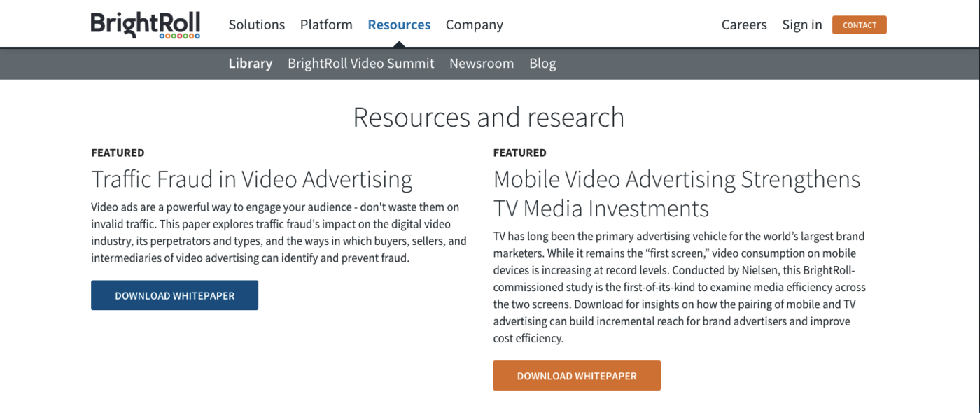The width and height of the screenshot is (980, 413).
Task: Download the Traffic Fraud whitepaper
Action: (x=174, y=295)
